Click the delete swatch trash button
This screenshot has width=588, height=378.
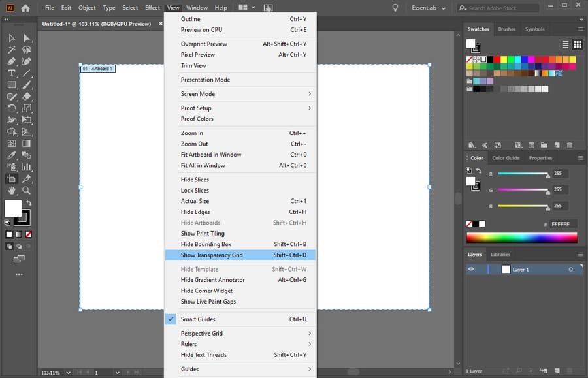coord(570,145)
